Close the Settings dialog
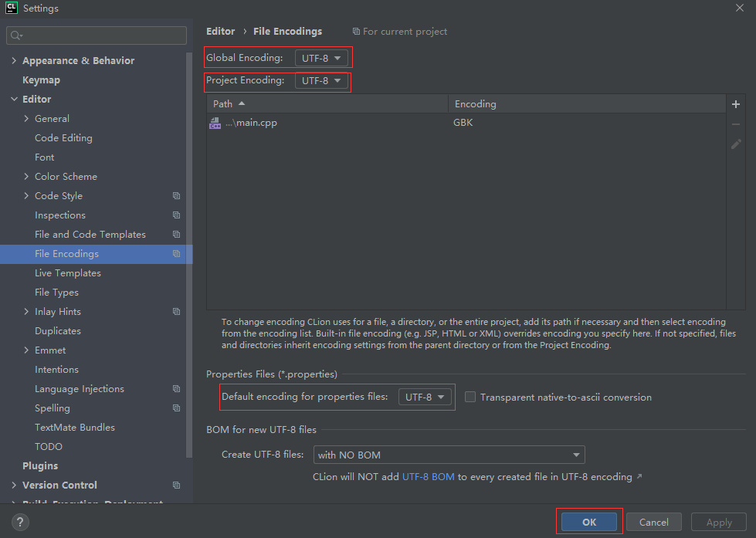Image resolution: width=756 pixels, height=538 pixels. point(740,8)
